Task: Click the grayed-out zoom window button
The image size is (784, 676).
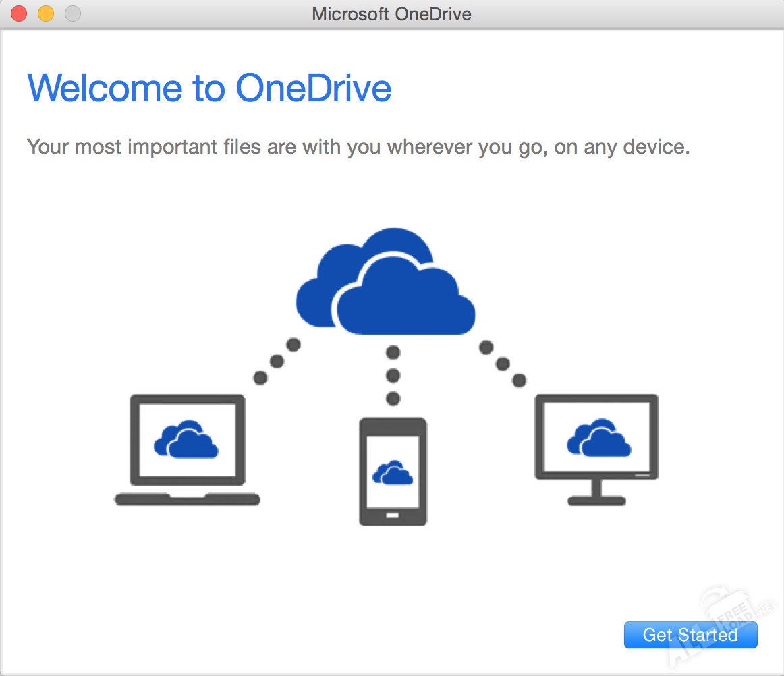Action: pyautogui.click(x=72, y=13)
